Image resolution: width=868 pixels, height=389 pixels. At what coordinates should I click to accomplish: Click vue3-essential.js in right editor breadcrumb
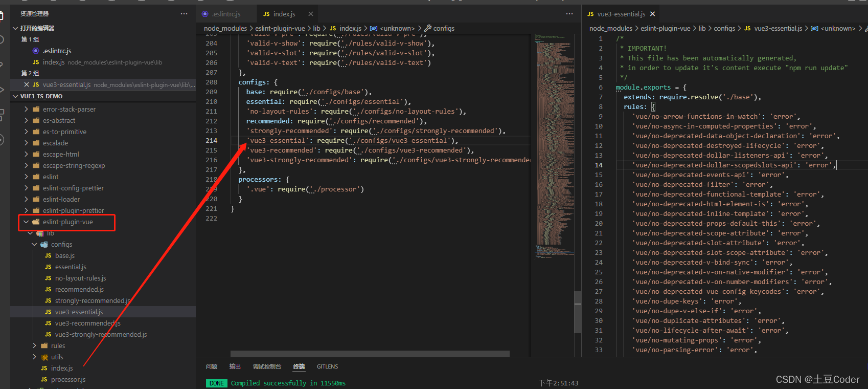coord(778,28)
